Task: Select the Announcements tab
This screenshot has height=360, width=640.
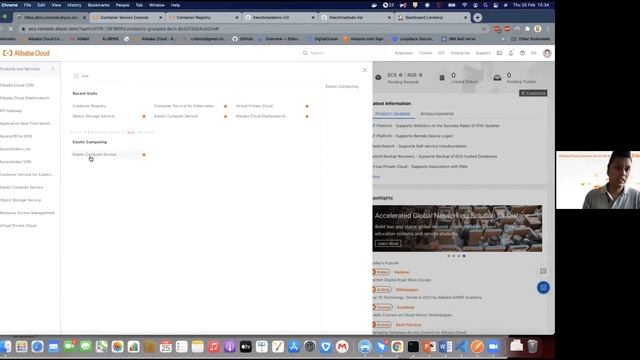Action: click(x=437, y=114)
